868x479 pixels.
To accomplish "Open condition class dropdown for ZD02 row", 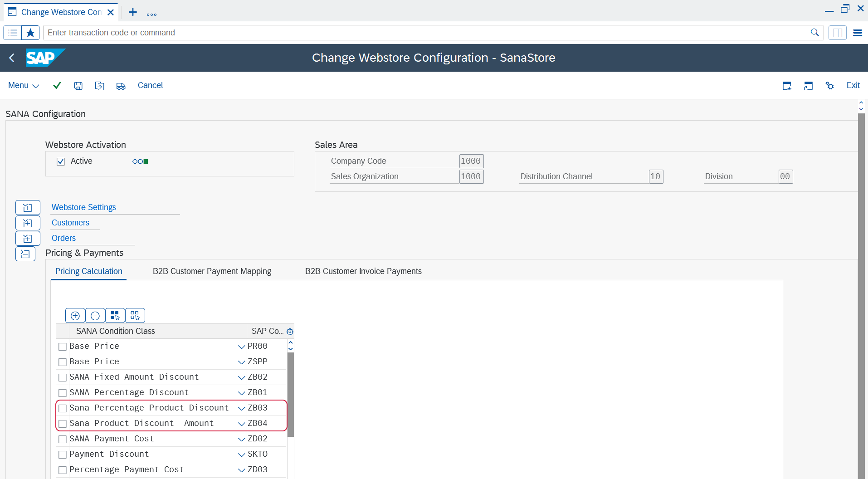I will [241, 439].
